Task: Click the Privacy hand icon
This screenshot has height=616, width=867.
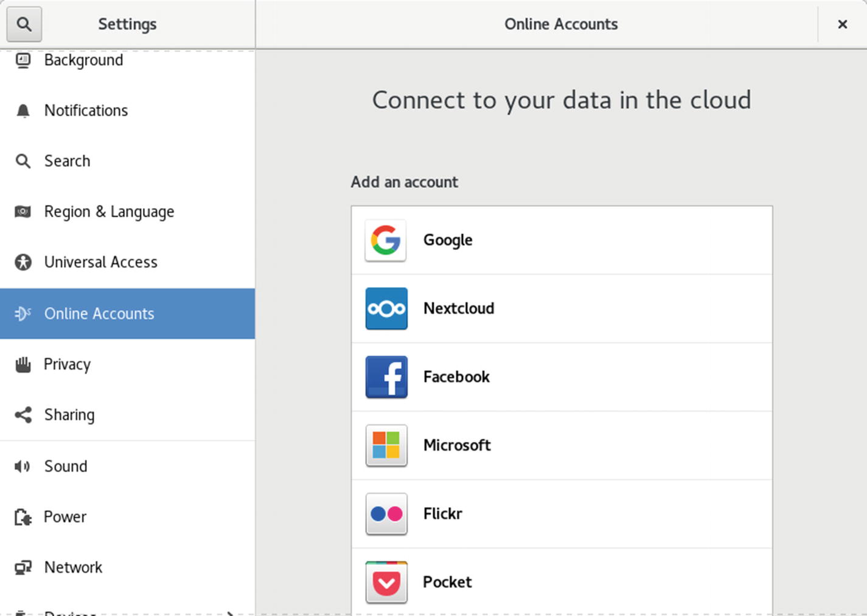Action: [23, 364]
